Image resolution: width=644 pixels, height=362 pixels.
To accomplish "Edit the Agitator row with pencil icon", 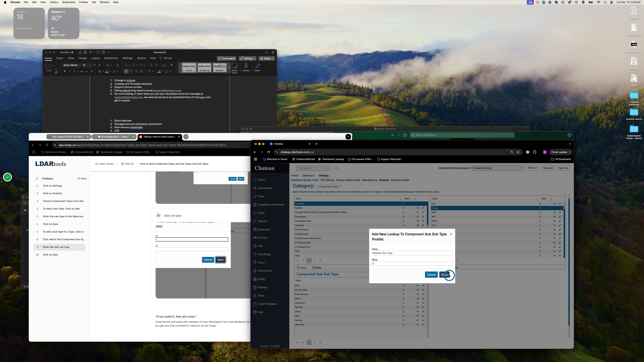I will pyautogui.click(x=423, y=208).
